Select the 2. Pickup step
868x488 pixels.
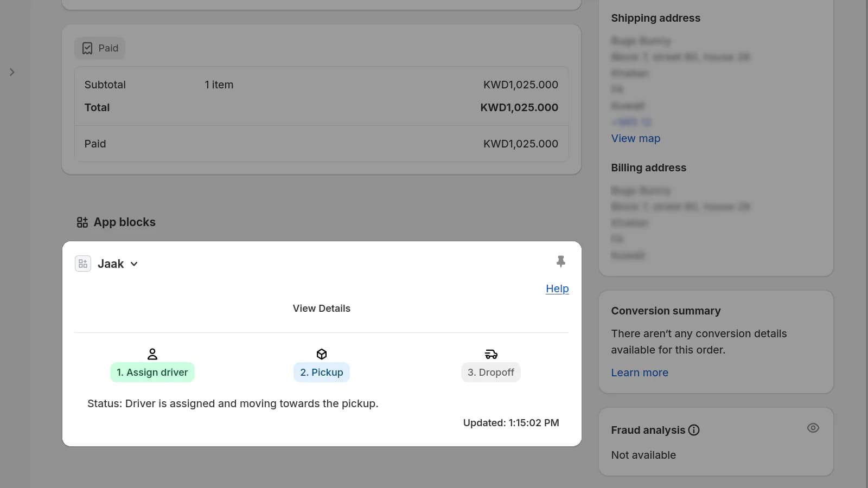[x=322, y=373]
